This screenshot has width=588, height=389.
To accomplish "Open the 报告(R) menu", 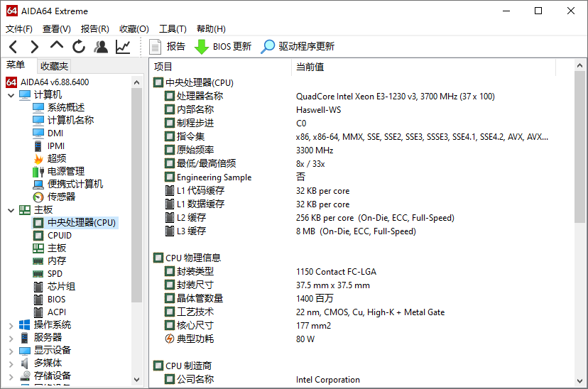I will pos(95,29).
